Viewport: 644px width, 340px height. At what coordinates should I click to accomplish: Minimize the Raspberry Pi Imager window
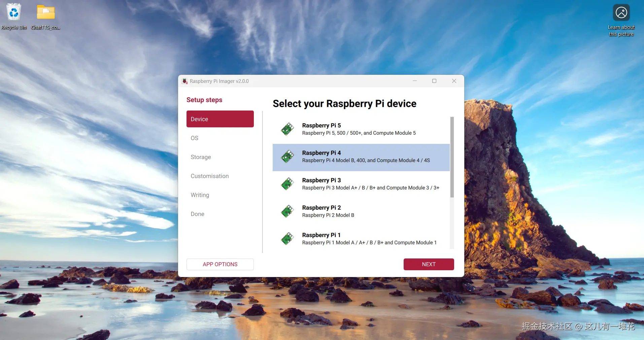coord(415,81)
